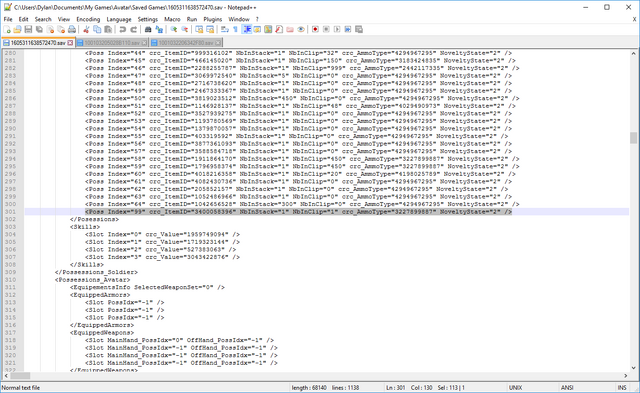The height and width of the screenshot is (393, 640).
Task: Open a file using the folder icon
Action: click(18, 29)
